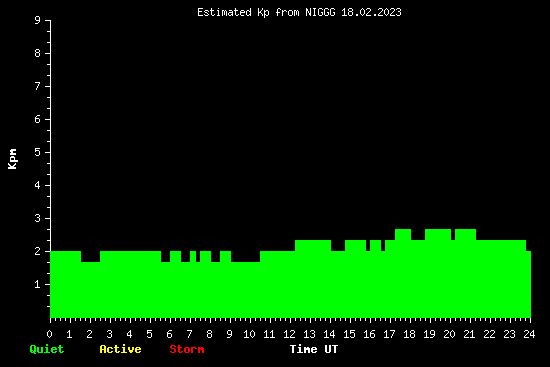Click the 7 tick on Kp axis
Screen dimensions: 550x367
point(38,86)
